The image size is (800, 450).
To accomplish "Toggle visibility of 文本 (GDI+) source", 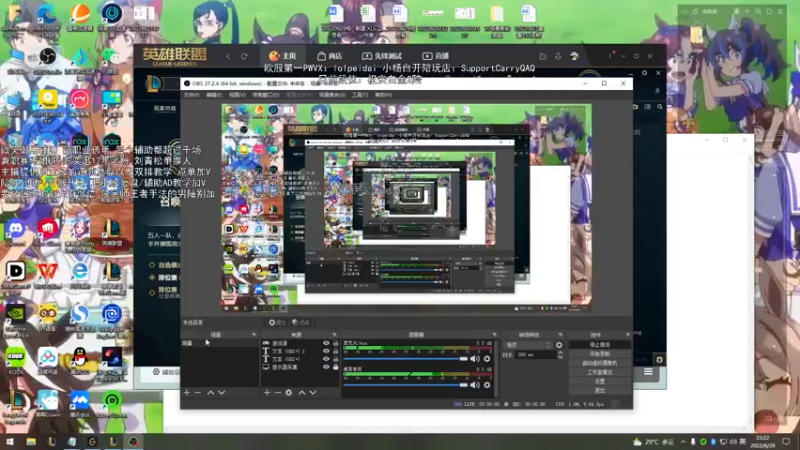I will coord(326,359).
